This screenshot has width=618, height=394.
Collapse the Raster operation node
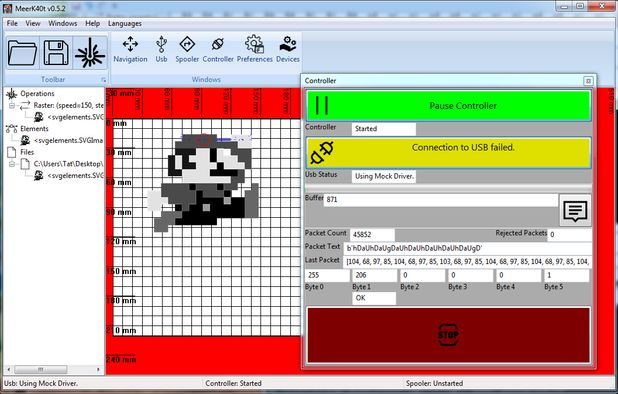pos(12,106)
